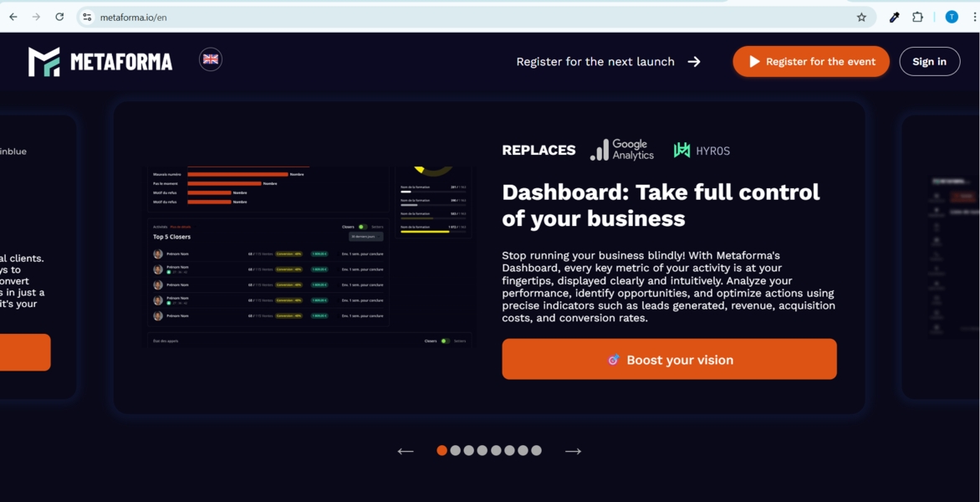The image size is (980, 502).
Task: Select the seventh carousel dot
Action: (x=523, y=450)
